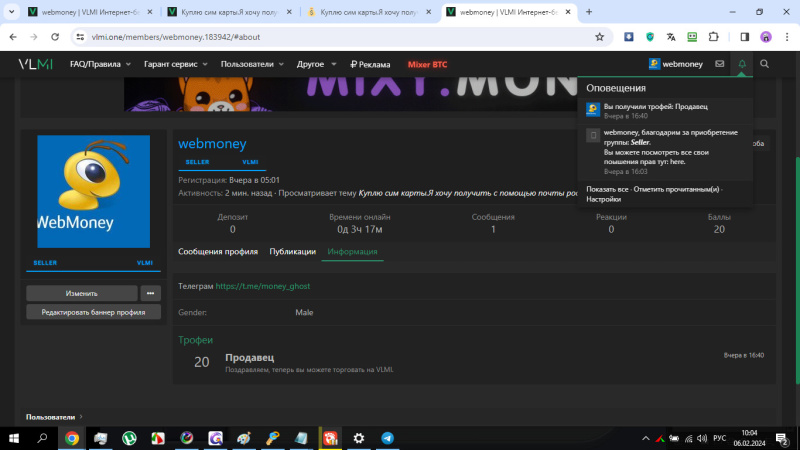This screenshot has height=450, width=800.
Task: Select the Информация tab
Action: click(352, 252)
